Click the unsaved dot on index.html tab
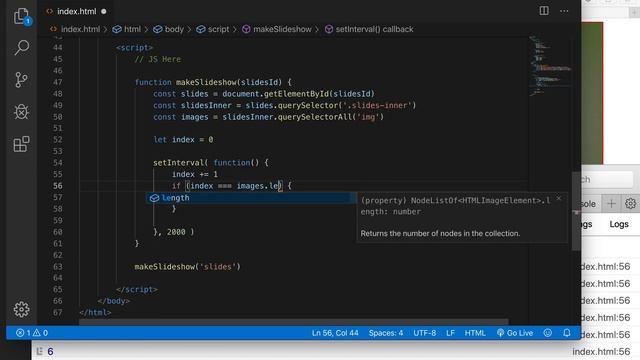Screen dimensions: 640x360 pos(104,11)
